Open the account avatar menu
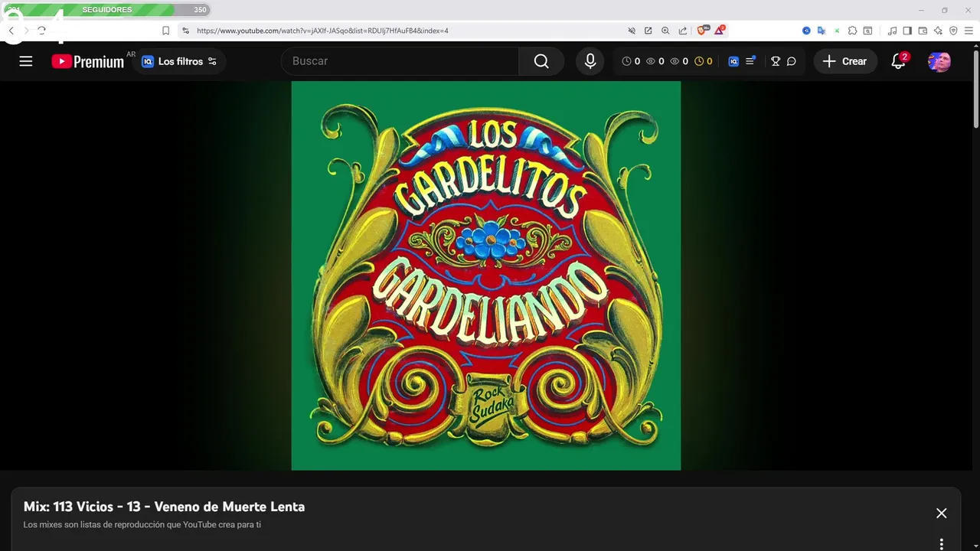The width and height of the screenshot is (980, 551). tap(939, 61)
